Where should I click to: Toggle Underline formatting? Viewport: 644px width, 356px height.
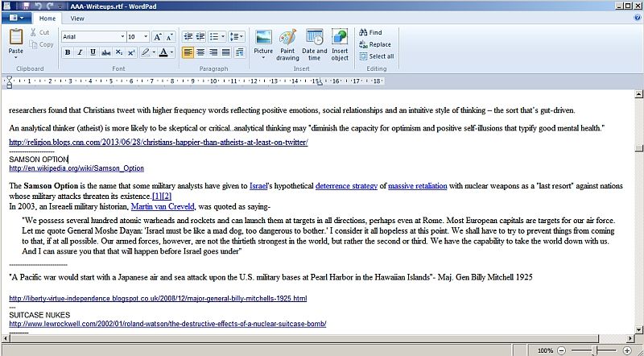93,52
